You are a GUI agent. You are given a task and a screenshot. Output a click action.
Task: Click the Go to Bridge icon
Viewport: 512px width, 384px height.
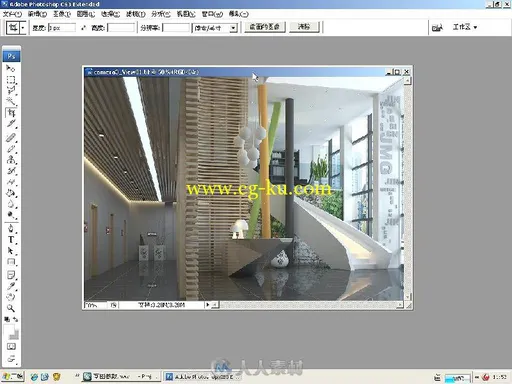click(437, 28)
